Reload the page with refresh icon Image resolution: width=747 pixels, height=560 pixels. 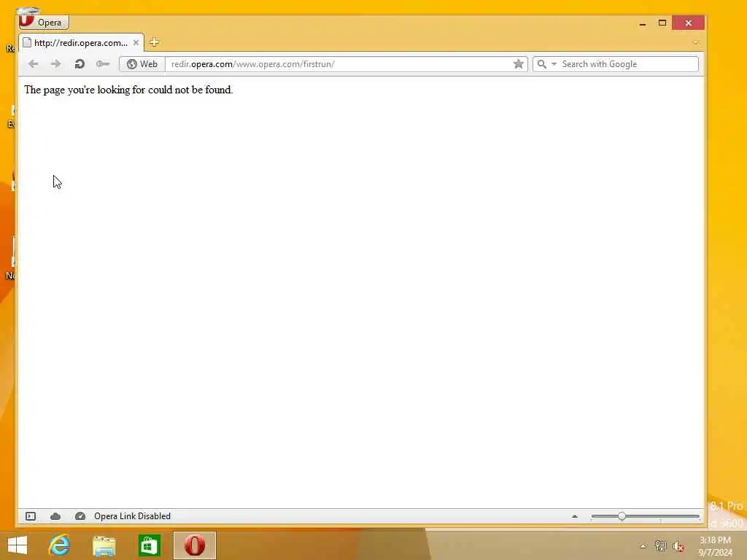click(80, 64)
